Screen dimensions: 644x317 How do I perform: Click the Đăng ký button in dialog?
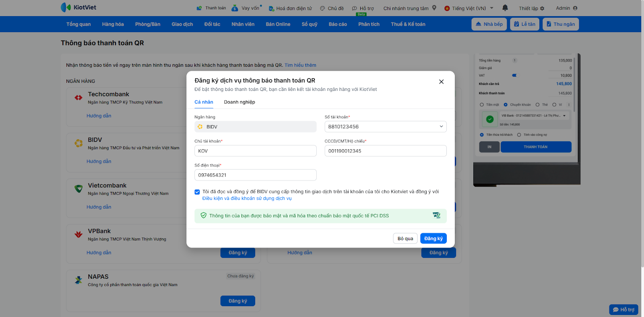point(433,239)
